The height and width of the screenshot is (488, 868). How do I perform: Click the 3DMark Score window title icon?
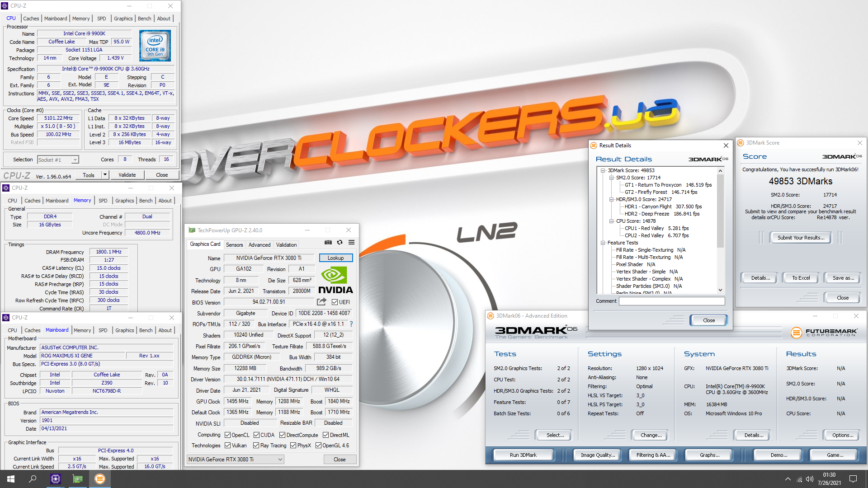click(x=741, y=143)
